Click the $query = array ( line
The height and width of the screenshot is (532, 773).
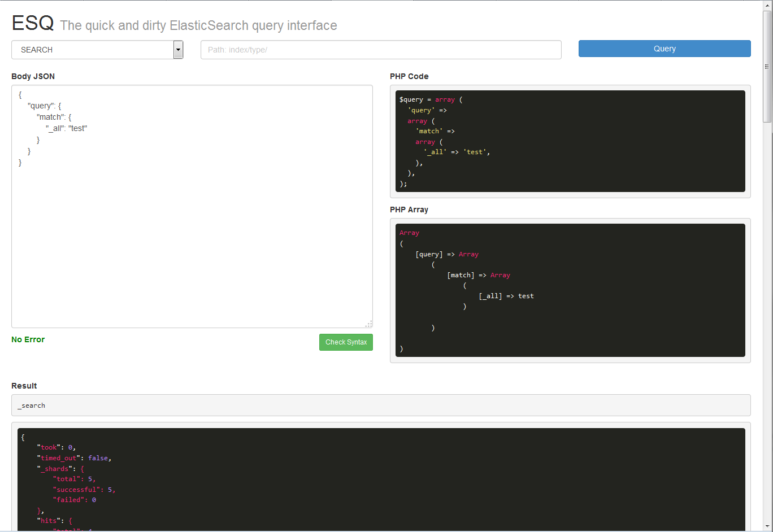point(431,99)
